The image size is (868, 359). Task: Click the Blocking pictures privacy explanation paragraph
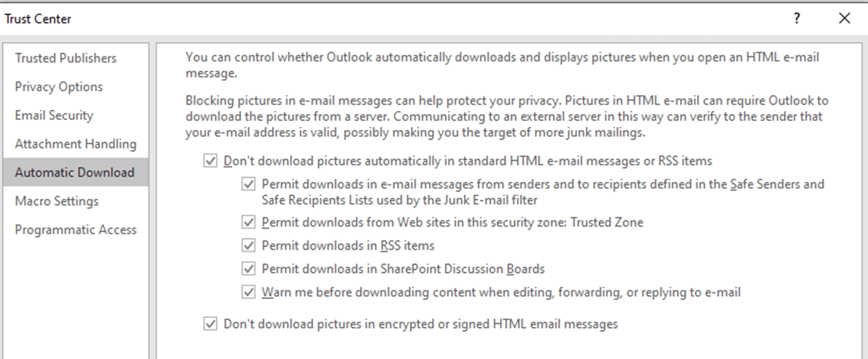pos(505,117)
